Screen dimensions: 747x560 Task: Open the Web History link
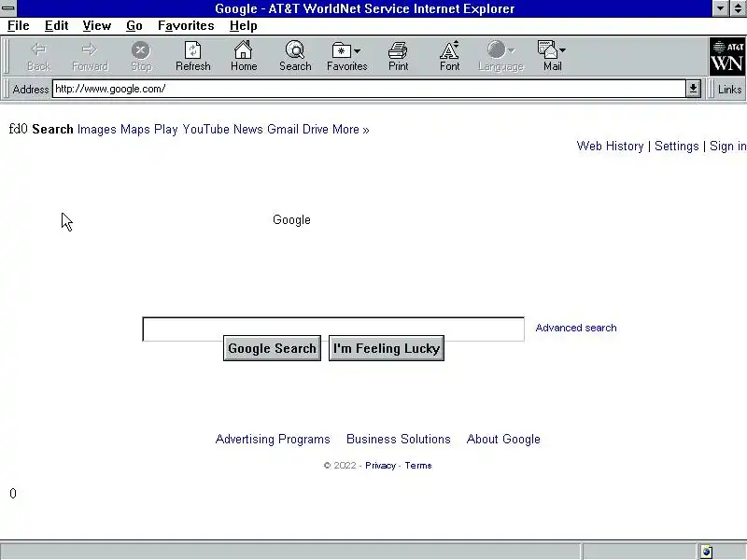click(x=611, y=147)
